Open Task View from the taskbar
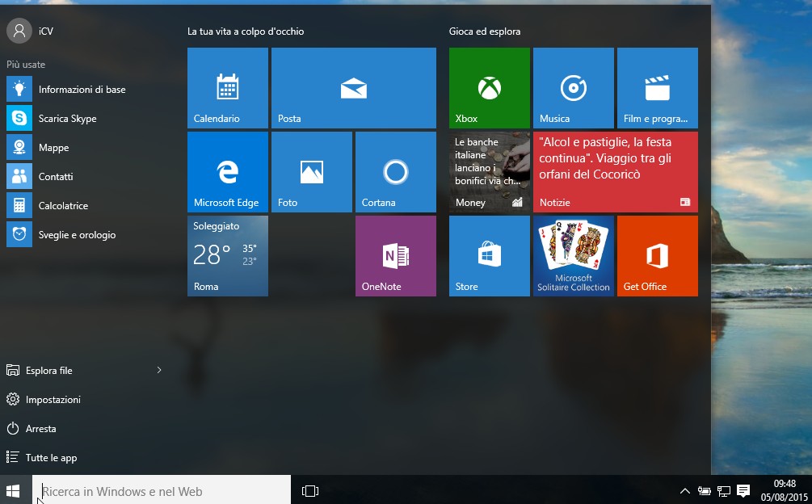Image resolution: width=812 pixels, height=504 pixels. 310,490
